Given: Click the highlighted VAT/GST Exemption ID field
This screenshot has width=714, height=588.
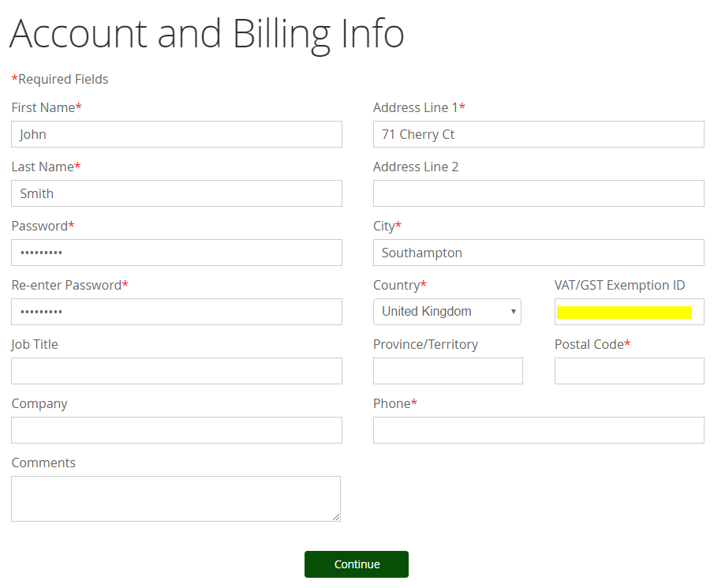Looking at the screenshot, I should (x=629, y=312).
